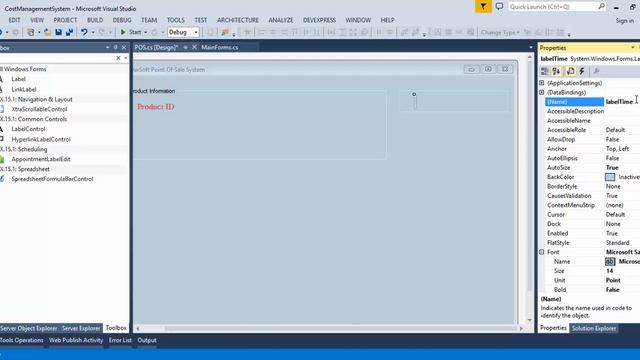Expand the (DataBindings) property
Screen dimensions: 640x360
pyautogui.click(x=542, y=92)
